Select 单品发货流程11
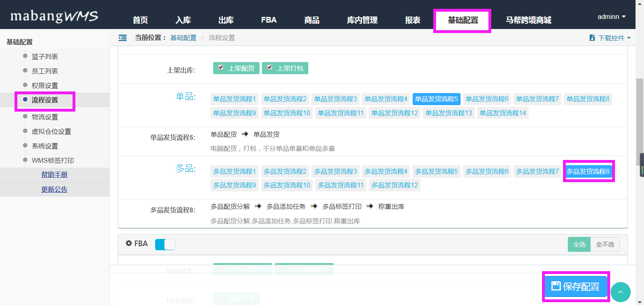 click(x=341, y=113)
